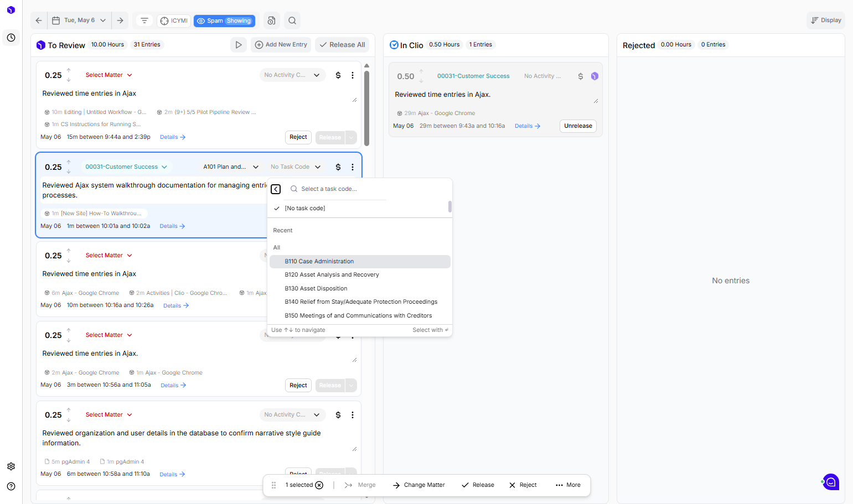Click the search magnifier icon
This screenshot has width=853, height=504.
(x=292, y=20)
